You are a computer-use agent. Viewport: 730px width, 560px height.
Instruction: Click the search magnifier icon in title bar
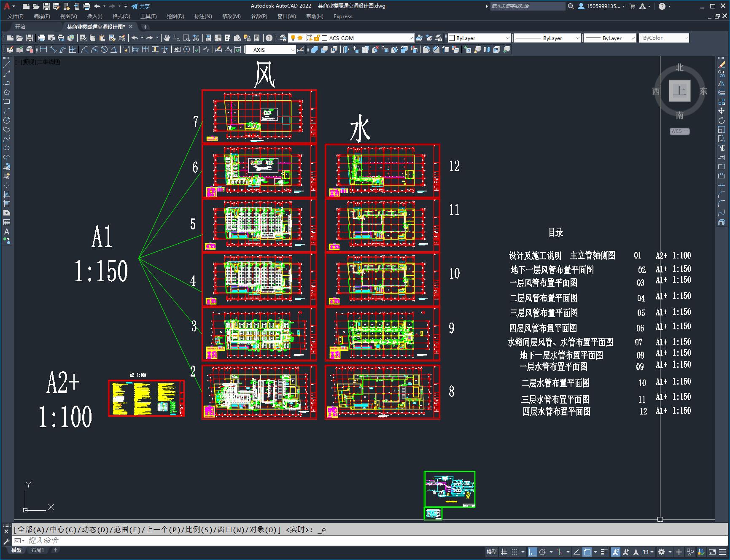coord(571,6)
